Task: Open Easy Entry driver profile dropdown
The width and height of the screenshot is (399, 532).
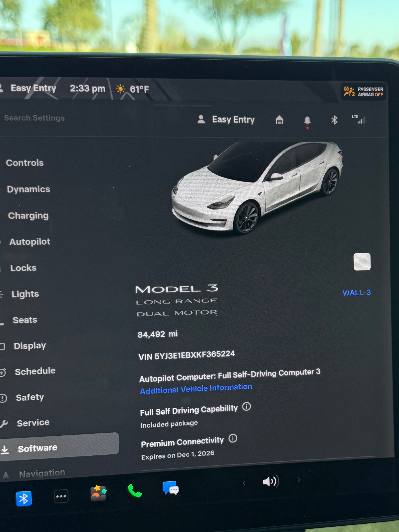Action: (x=226, y=120)
